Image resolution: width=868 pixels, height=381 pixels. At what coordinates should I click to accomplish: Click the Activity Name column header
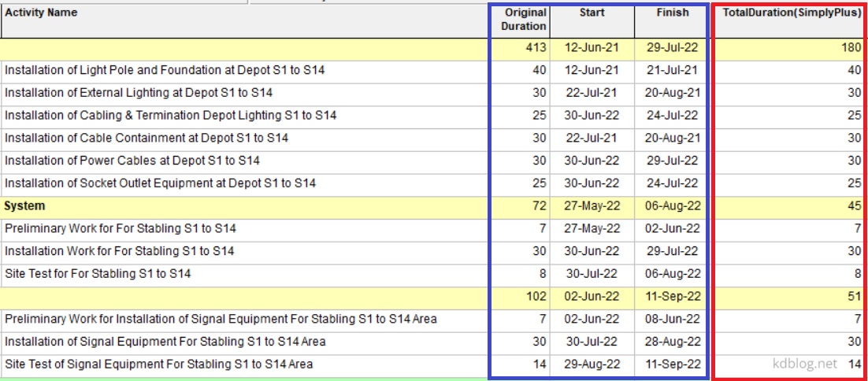click(x=41, y=13)
